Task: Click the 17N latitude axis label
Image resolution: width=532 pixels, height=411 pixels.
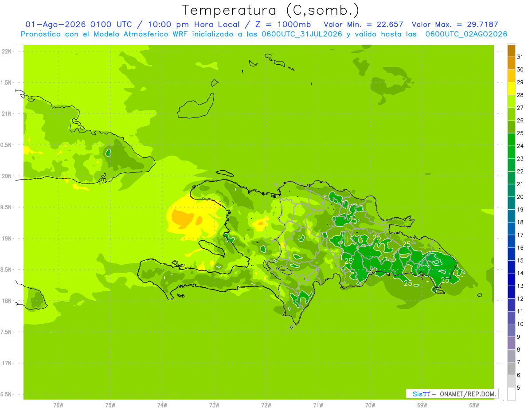Action: pyautogui.click(x=7, y=363)
